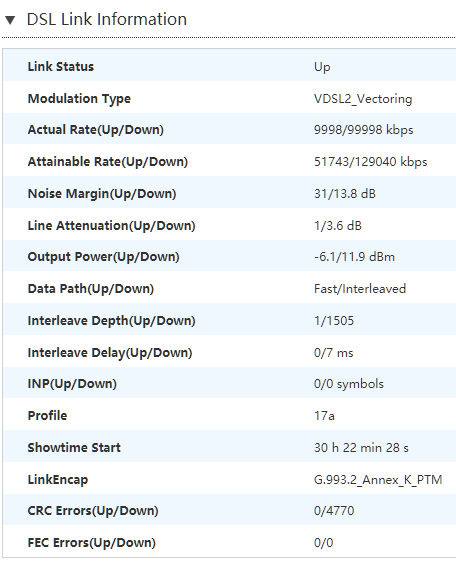Viewport: 456px width, 562px height.
Task: Click the Showtime Start 30 h 22 min value
Action: [x=361, y=448]
